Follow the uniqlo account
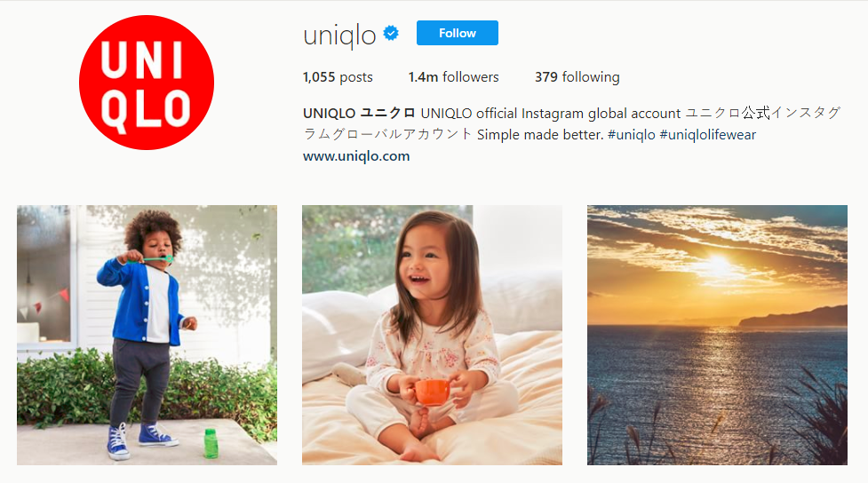This screenshot has height=483, width=868. [458, 33]
